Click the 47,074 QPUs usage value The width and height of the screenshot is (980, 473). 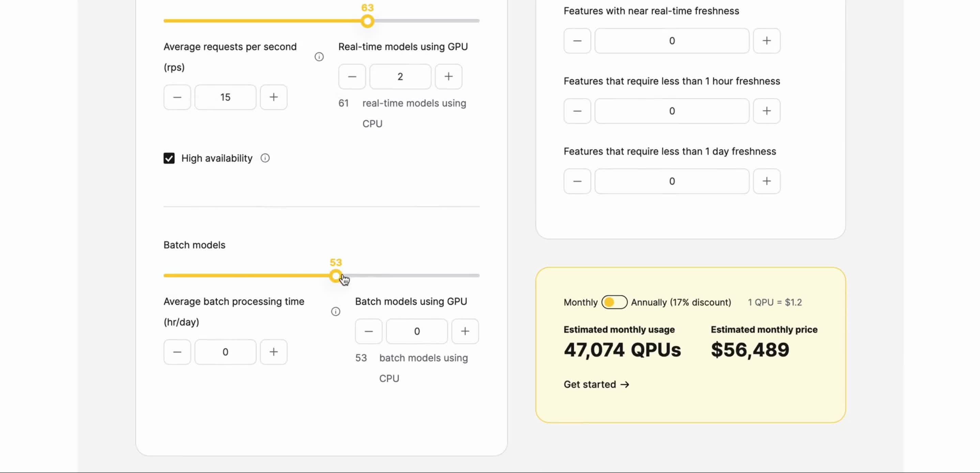point(622,350)
